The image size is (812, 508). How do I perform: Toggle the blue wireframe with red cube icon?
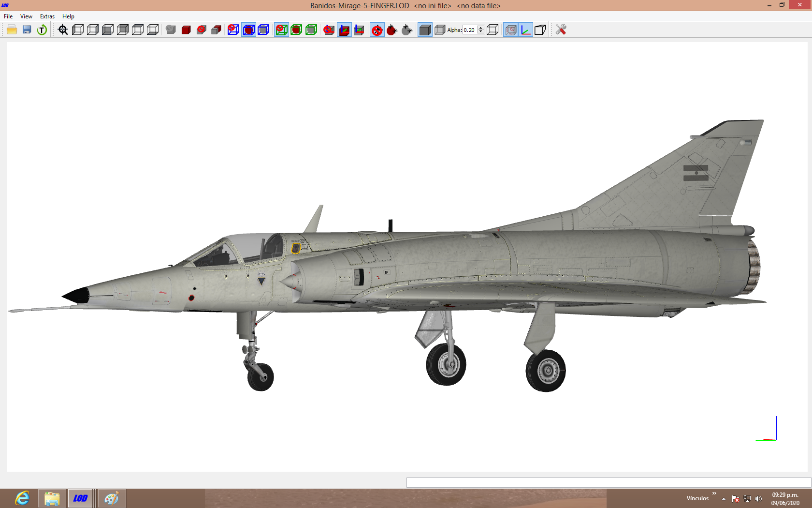click(248, 30)
